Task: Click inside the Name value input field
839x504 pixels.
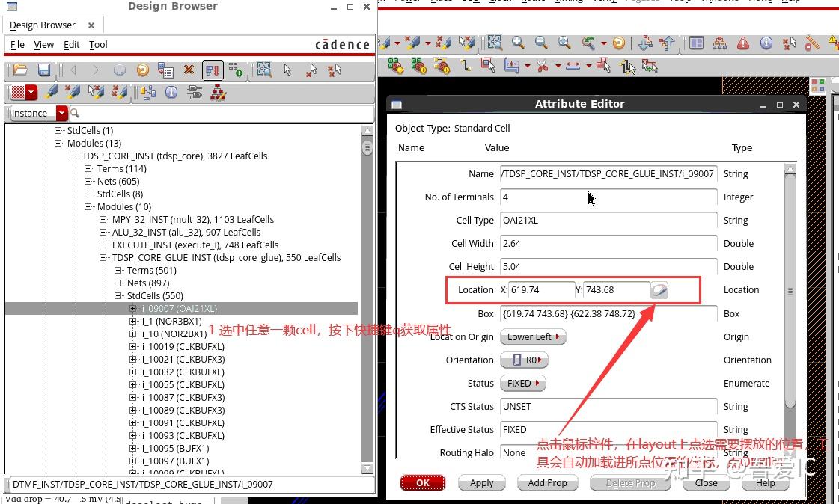Action: 608,173
